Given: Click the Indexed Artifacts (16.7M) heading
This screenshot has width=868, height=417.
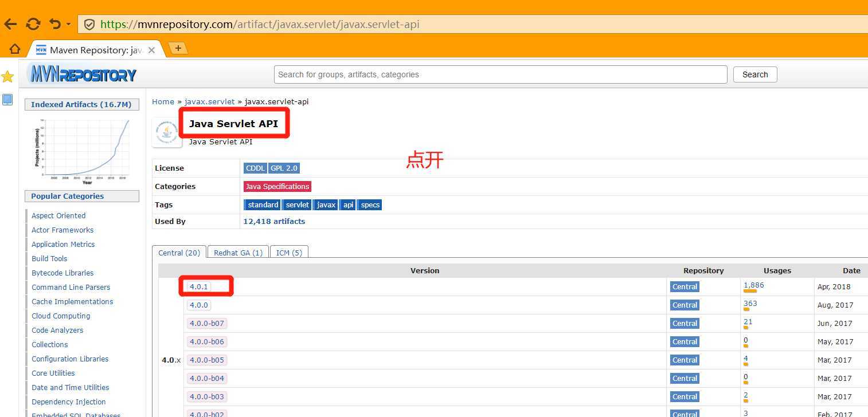Looking at the screenshot, I should tap(81, 104).
